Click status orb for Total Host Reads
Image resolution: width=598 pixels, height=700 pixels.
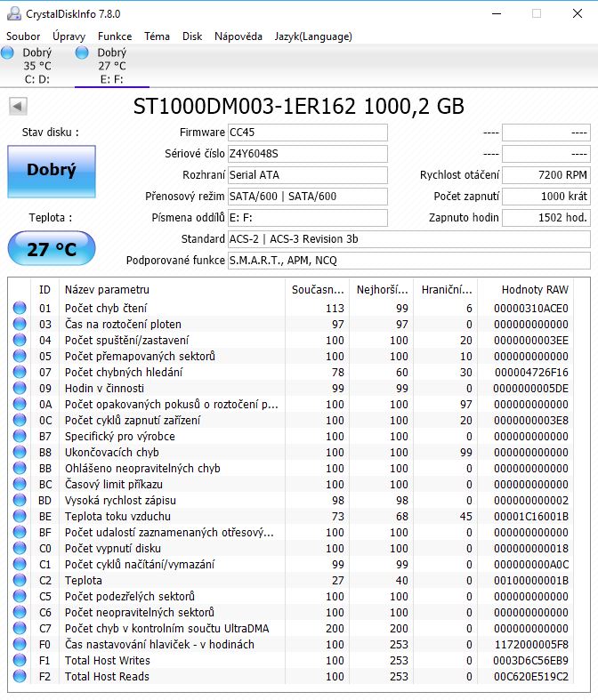[20, 676]
